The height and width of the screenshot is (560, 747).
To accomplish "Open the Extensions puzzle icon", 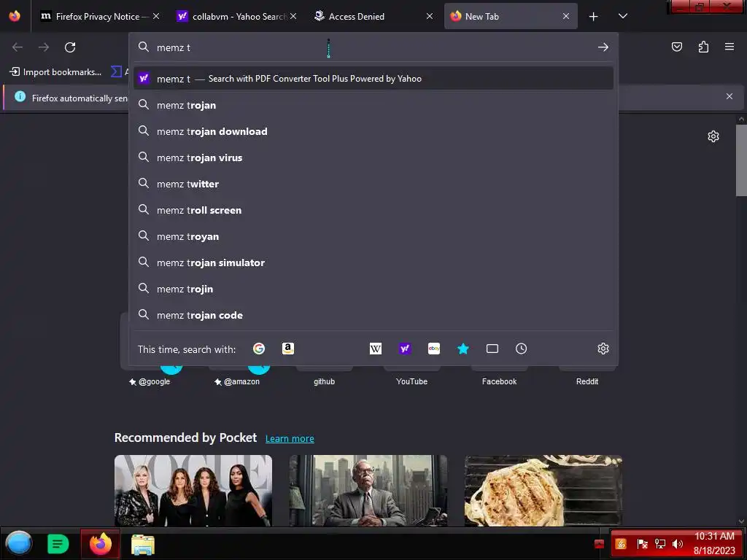I will (703, 47).
